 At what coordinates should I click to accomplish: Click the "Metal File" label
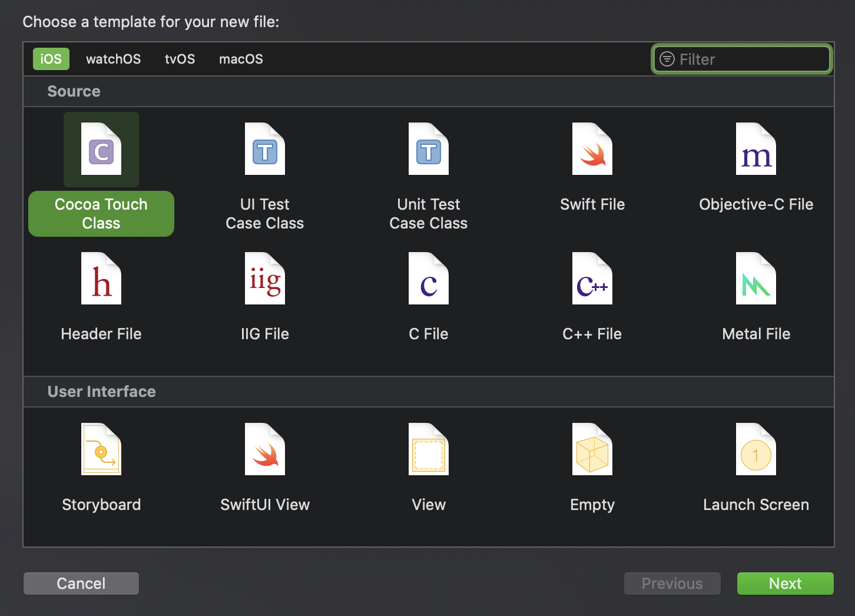[x=756, y=334]
